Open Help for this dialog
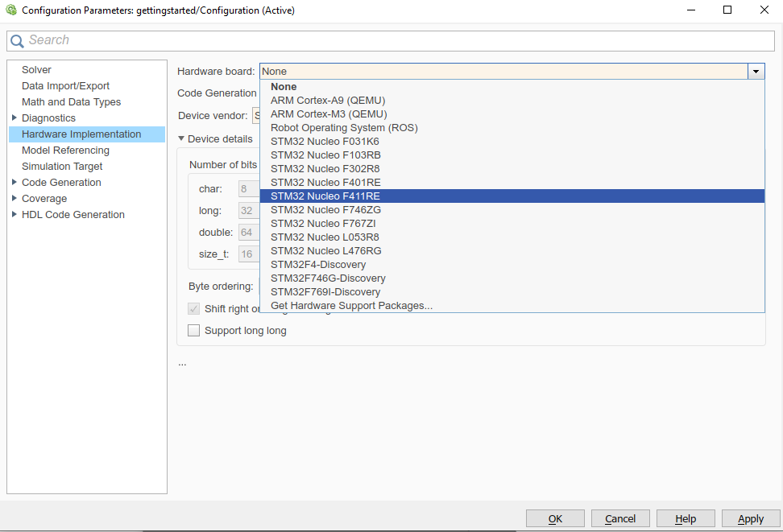 tap(686, 518)
